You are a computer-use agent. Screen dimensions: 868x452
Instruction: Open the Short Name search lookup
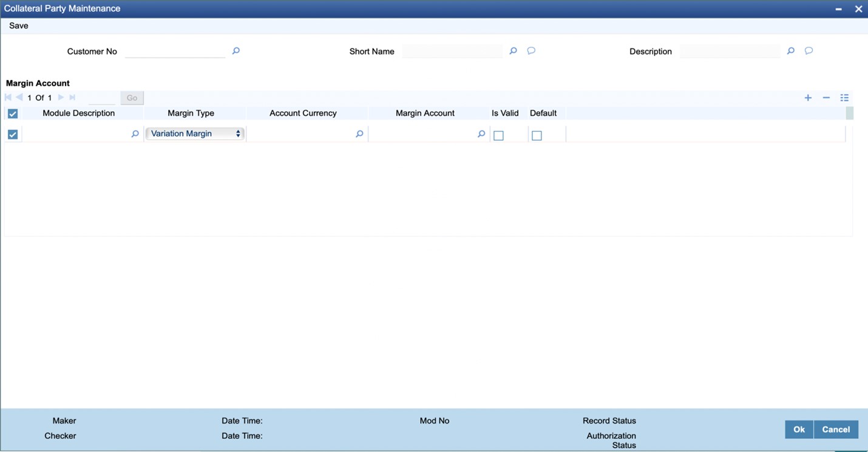[513, 51]
